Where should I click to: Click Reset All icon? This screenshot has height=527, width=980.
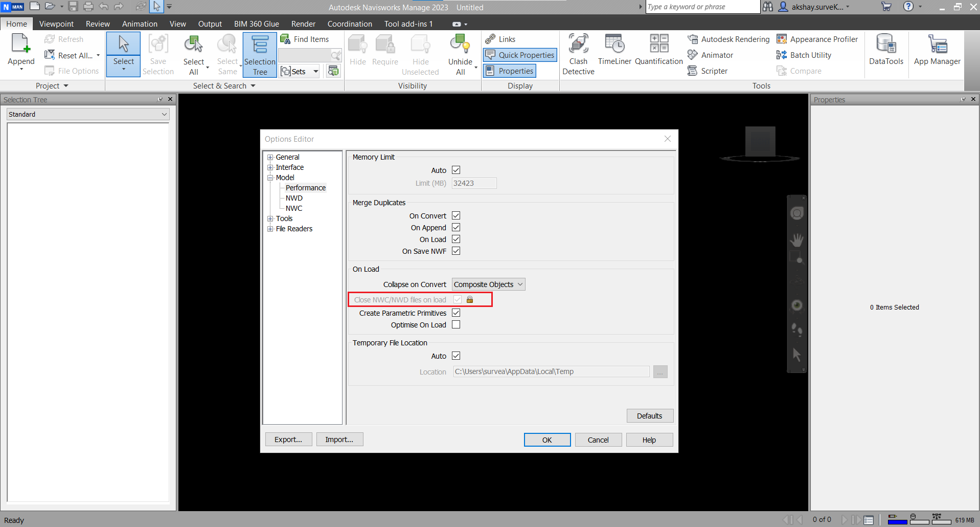tap(50, 55)
